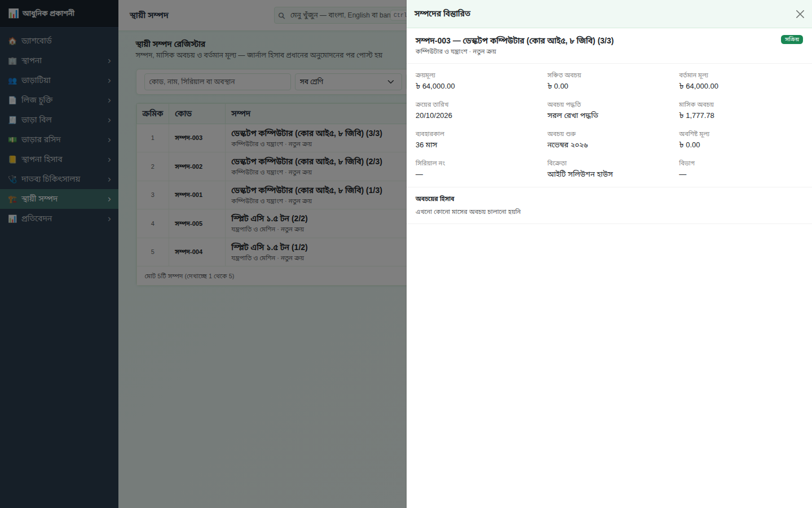Select the দাতব্য চিকিৎসালয় menu item
The image size is (812, 508).
pos(59,179)
